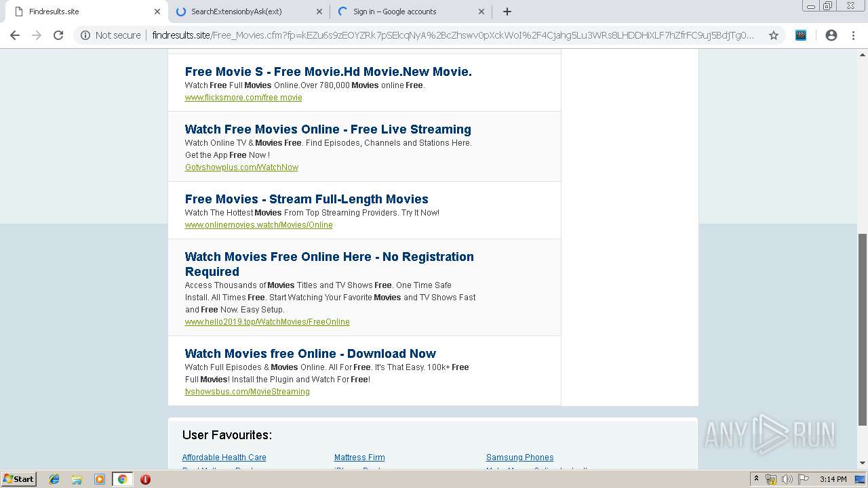868x488 pixels.
Task: Reload the current page
Action: tap(58, 35)
